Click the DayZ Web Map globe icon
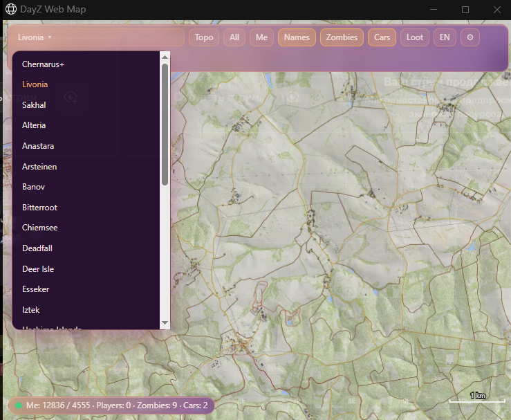511x420 pixels. point(11,9)
